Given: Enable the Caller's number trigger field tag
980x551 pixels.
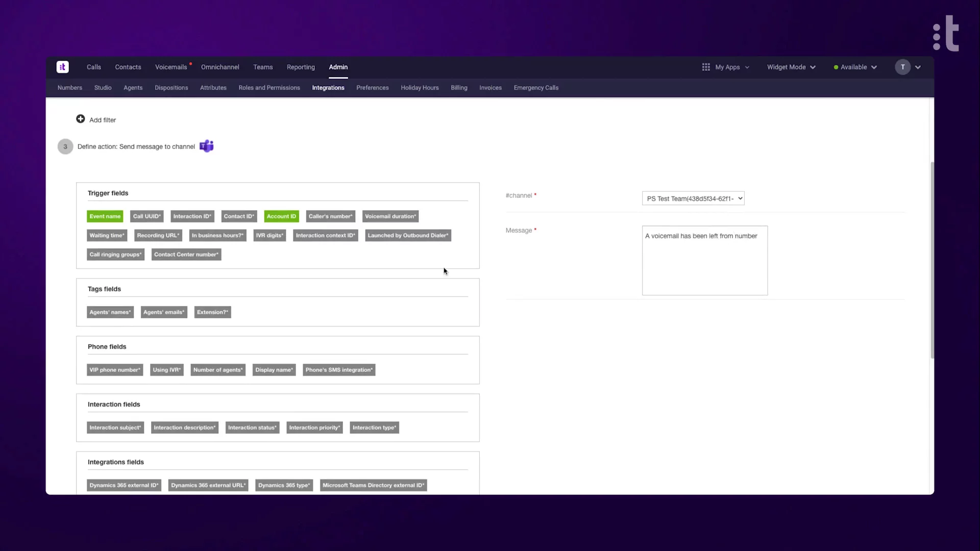Looking at the screenshot, I should 330,216.
